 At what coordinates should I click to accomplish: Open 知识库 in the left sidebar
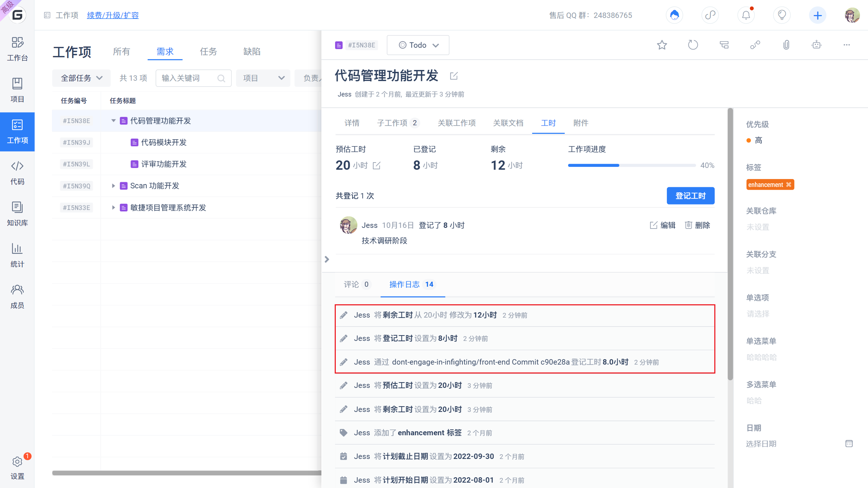click(17, 214)
